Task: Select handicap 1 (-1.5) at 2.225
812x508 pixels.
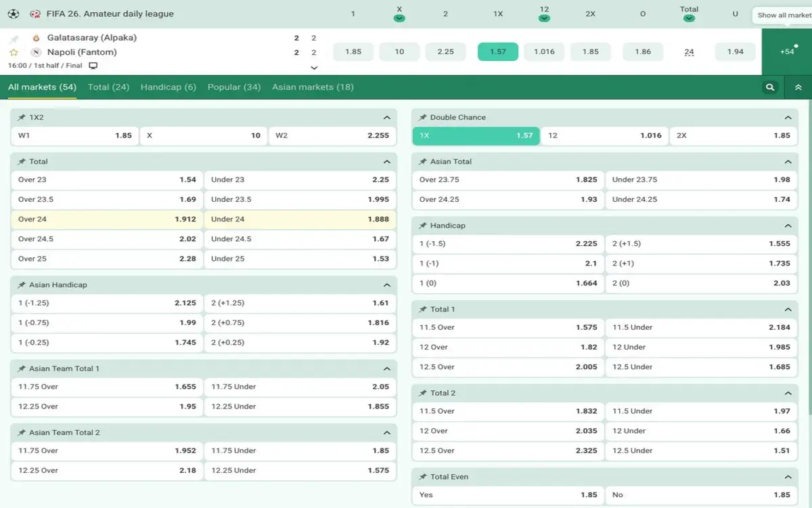Action: [x=508, y=244]
